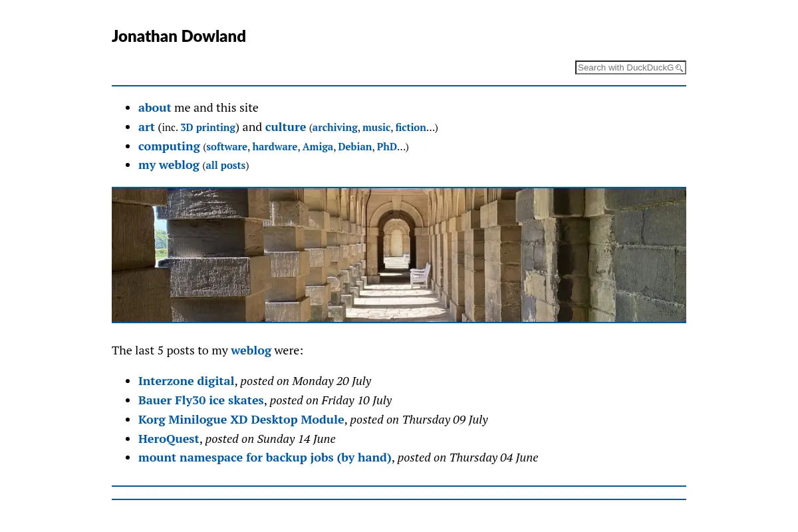Open the my weblog link
This screenshot has height=532, width=798.
click(169, 165)
